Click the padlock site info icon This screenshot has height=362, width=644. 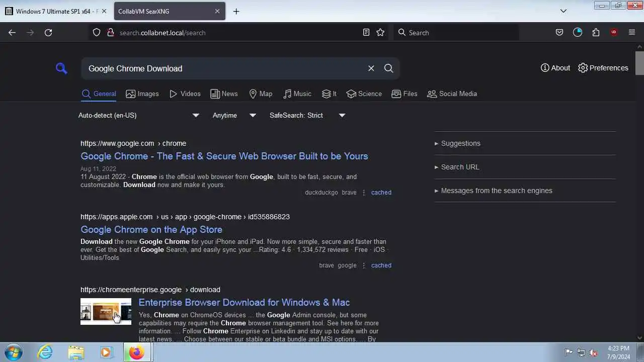(x=110, y=32)
